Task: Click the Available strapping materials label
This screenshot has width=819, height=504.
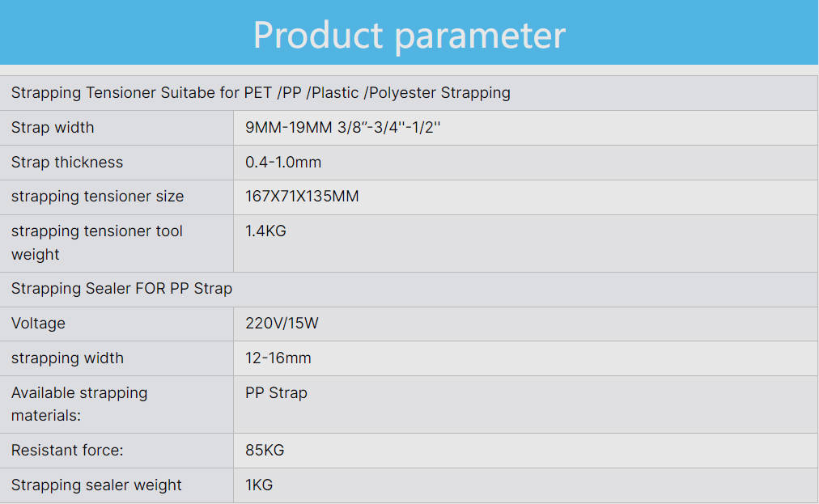Action: click(x=79, y=404)
